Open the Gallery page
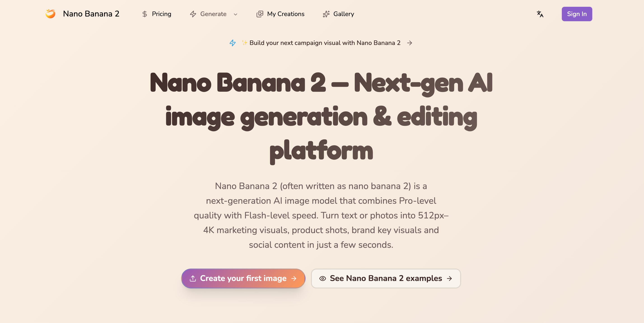644x323 pixels. 344,14
